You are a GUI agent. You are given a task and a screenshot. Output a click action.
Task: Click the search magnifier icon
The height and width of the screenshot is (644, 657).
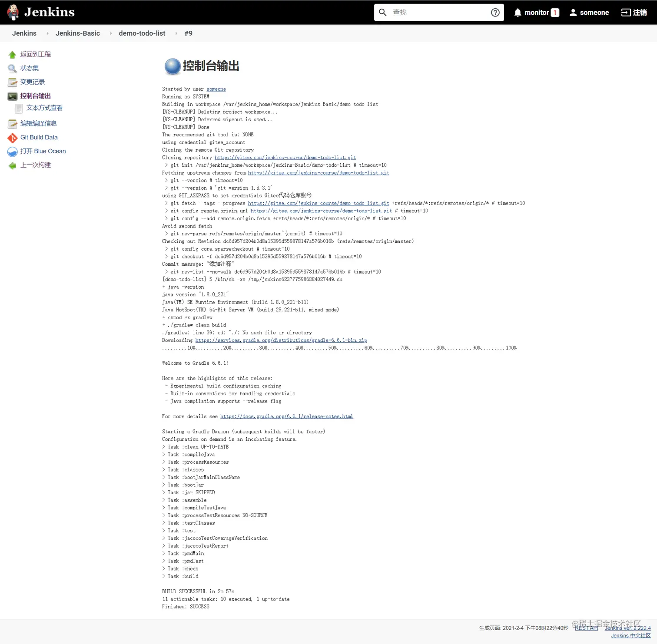click(382, 12)
